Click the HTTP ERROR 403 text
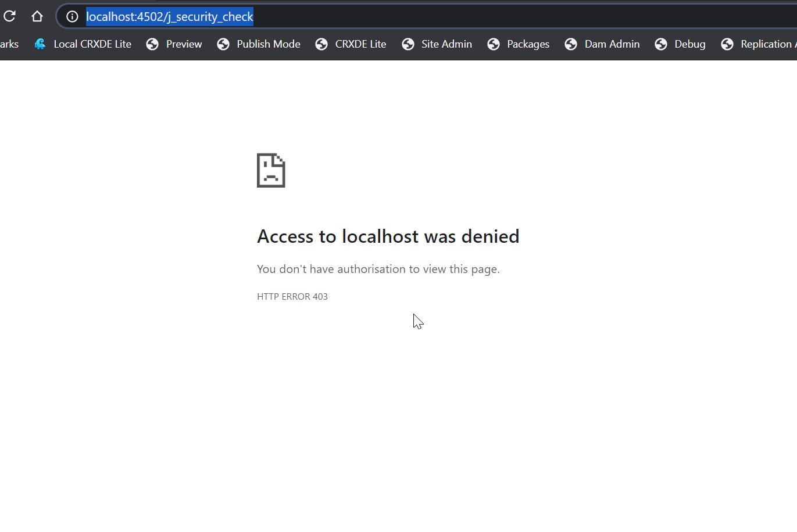This screenshot has height=532, width=797. [x=292, y=296]
